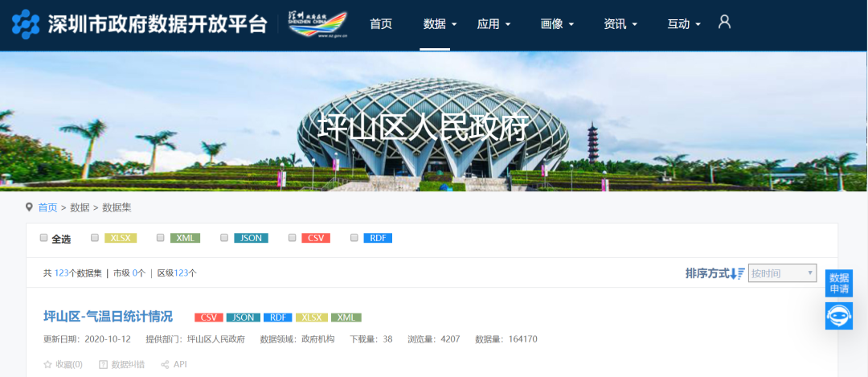
Task: Expand the 应用 navigation menu
Action: (493, 24)
